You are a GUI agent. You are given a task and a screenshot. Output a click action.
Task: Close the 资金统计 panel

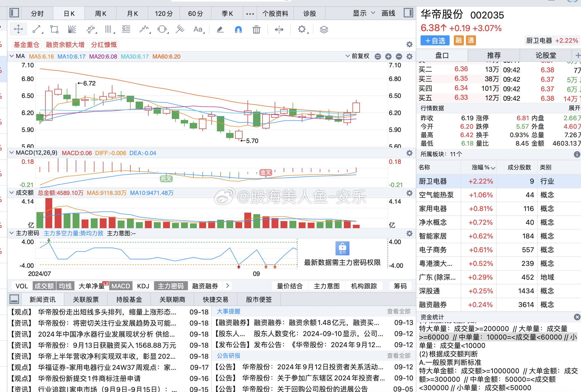click(577, 317)
